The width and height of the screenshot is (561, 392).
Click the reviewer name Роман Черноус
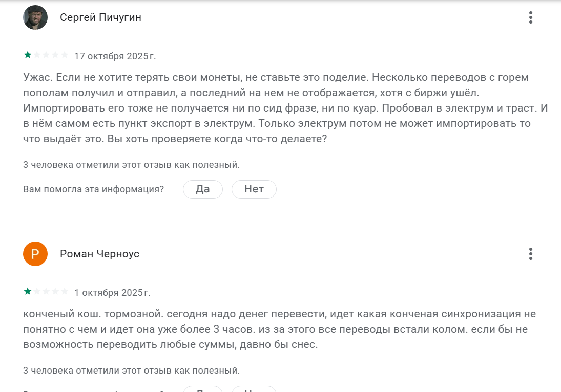(x=99, y=254)
